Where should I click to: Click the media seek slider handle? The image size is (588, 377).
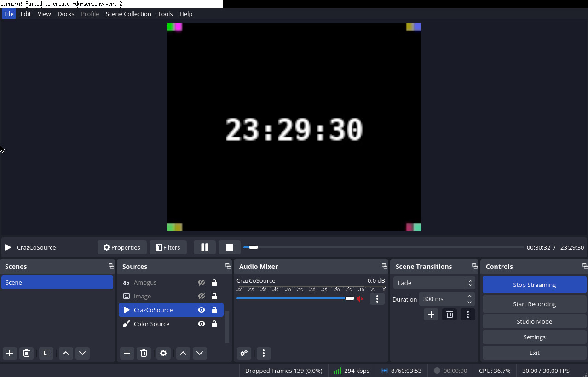[254, 247]
